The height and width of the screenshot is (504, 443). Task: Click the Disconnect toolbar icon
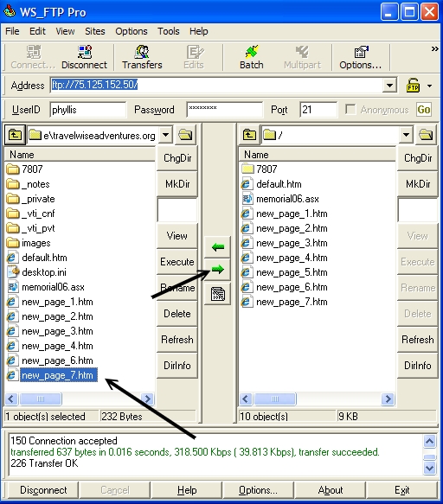(x=84, y=57)
